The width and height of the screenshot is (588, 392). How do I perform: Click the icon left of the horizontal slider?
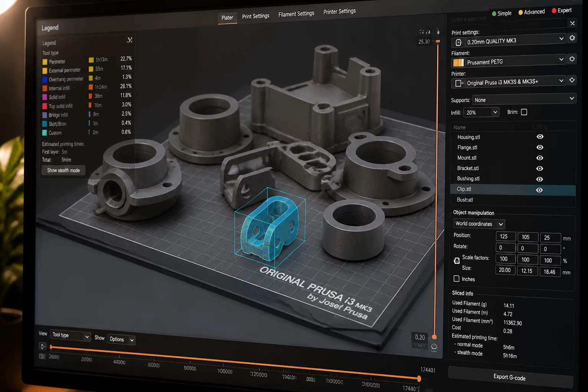(x=42, y=346)
